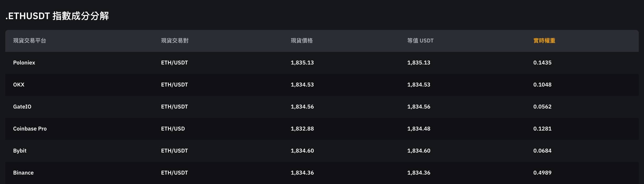Click the 實時權重 column header
Screen dimensions: 644x184
[x=544, y=41]
